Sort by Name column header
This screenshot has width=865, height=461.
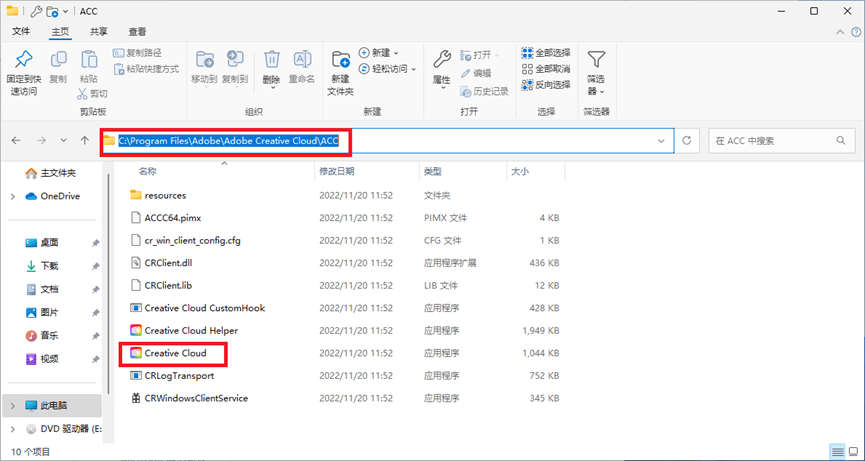click(x=147, y=171)
